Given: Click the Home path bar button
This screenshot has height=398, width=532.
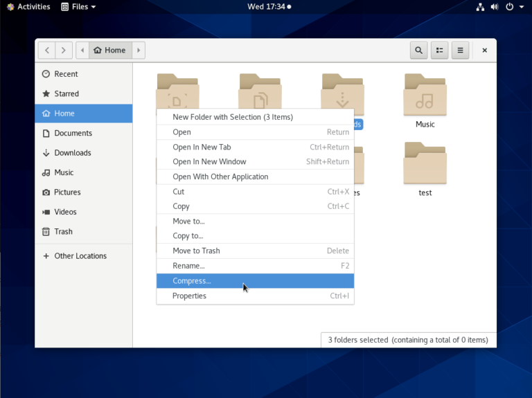Looking at the screenshot, I should [x=110, y=50].
